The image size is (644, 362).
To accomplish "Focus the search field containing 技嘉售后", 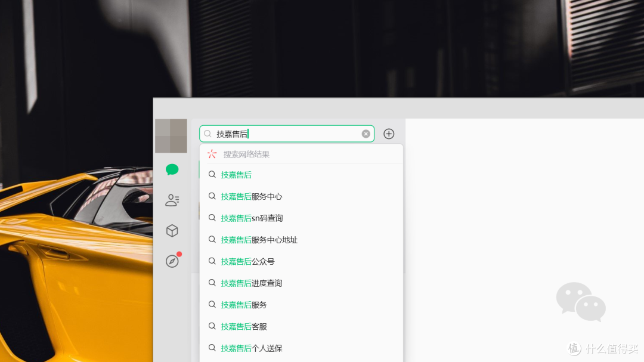I will pos(287,134).
